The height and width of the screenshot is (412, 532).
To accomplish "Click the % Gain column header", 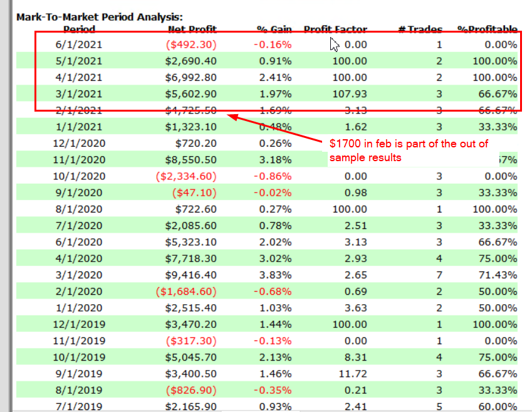I will coord(274,29).
